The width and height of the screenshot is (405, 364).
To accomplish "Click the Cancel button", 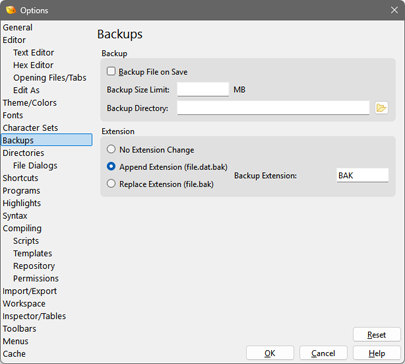I will click(x=323, y=353).
